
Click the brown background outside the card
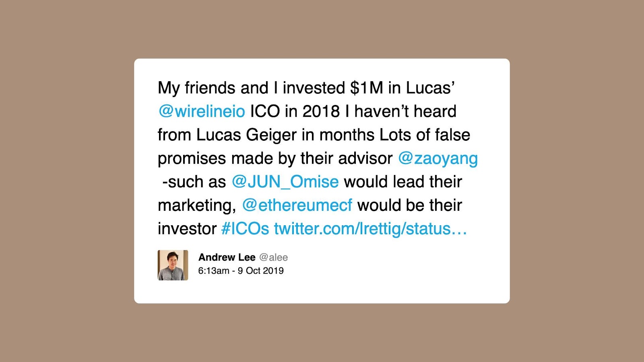tap(64, 181)
